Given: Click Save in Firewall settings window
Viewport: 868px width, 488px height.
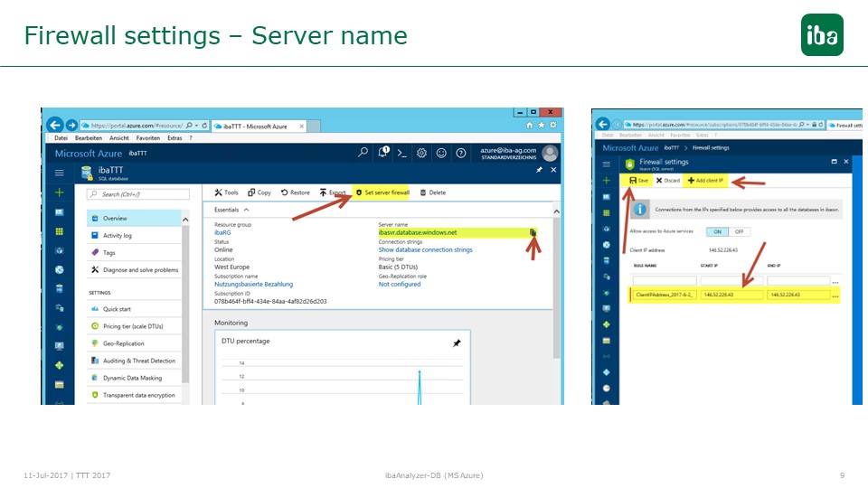Looking at the screenshot, I should coord(638,181).
